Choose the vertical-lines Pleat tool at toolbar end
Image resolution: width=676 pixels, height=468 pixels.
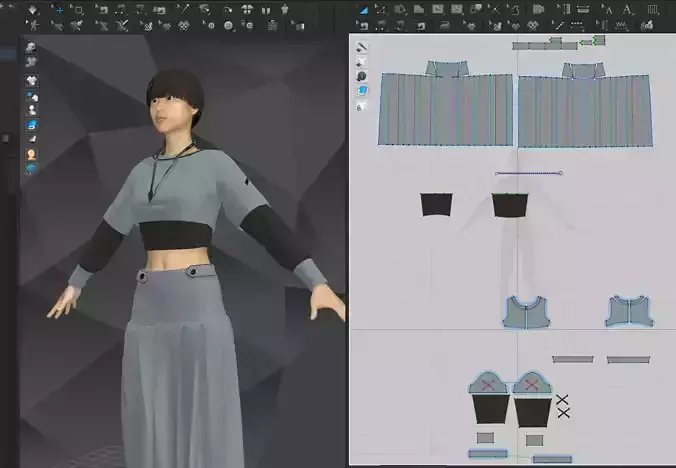point(653,9)
